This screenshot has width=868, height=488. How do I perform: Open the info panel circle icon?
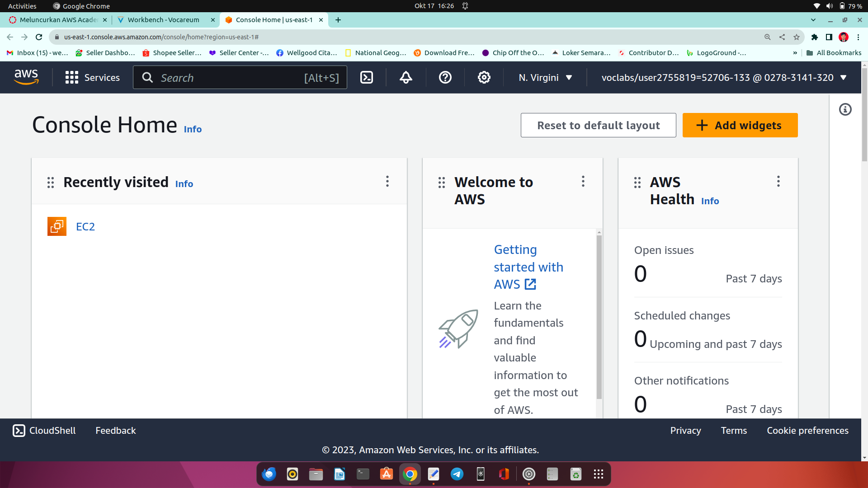[x=845, y=110]
